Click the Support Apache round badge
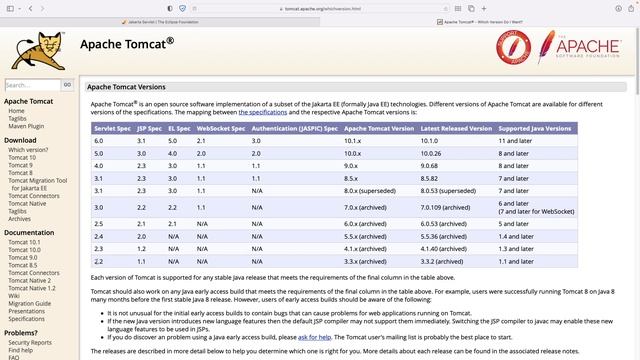This screenshot has height=360, width=640. click(513, 47)
